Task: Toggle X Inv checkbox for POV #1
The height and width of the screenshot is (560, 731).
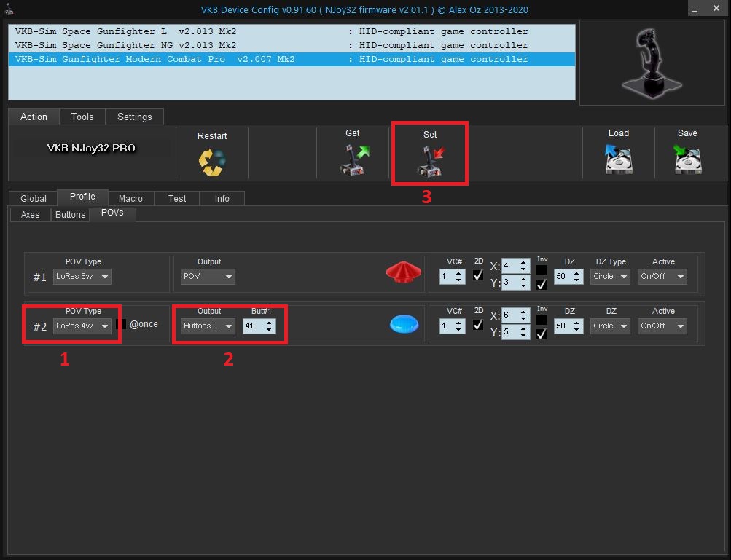Action: pyautogui.click(x=542, y=270)
